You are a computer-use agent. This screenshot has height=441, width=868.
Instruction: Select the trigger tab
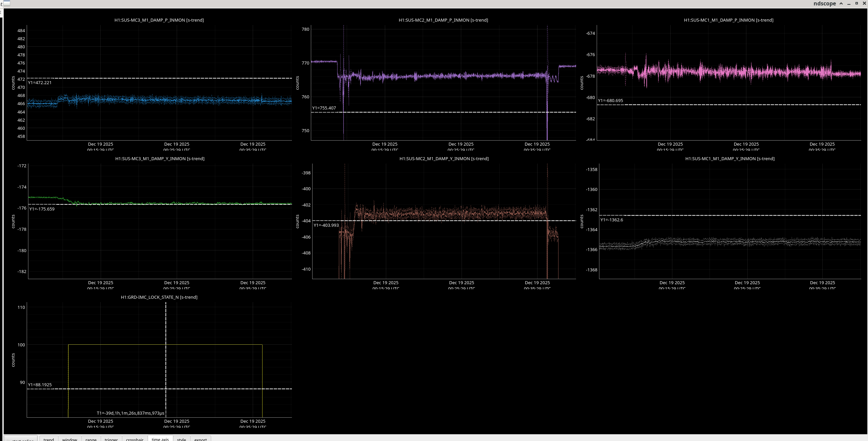click(111, 439)
